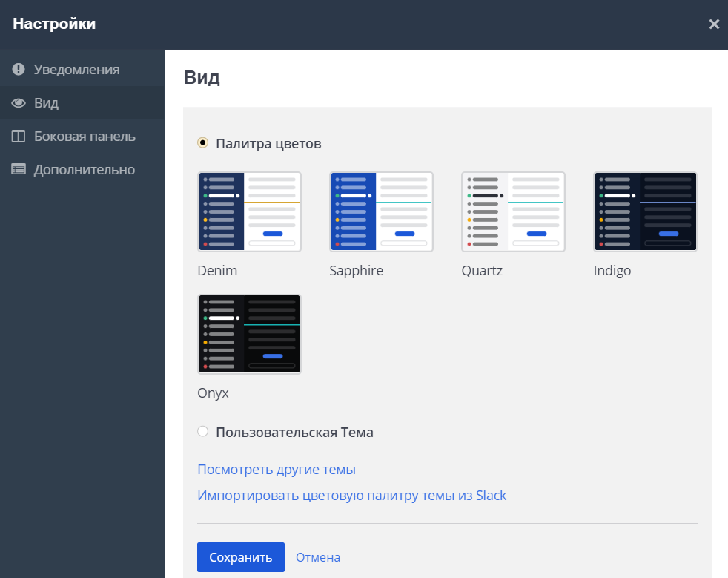The image size is (728, 578).
Task: Select the Вид label in the sidebar
Action: [46, 103]
